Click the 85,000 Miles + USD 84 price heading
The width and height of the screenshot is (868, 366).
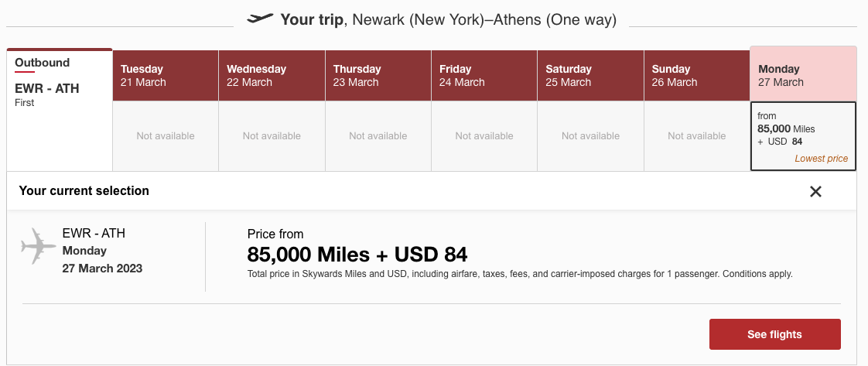(x=357, y=255)
